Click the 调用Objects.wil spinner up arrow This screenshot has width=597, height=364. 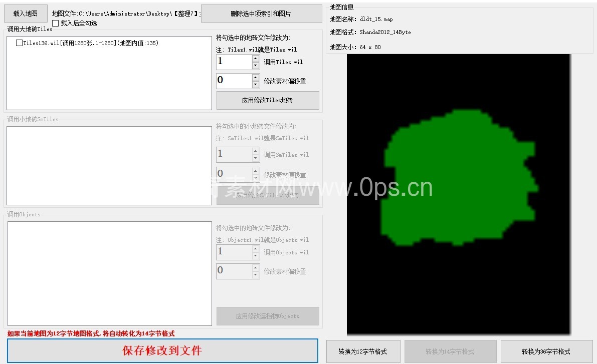pyautogui.click(x=256, y=248)
